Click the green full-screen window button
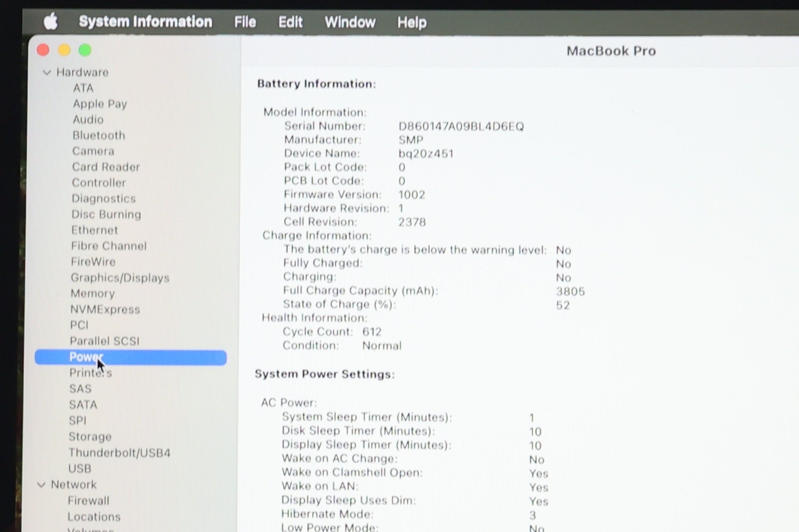The width and height of the screenshot is (799, 532). [85, 50]
